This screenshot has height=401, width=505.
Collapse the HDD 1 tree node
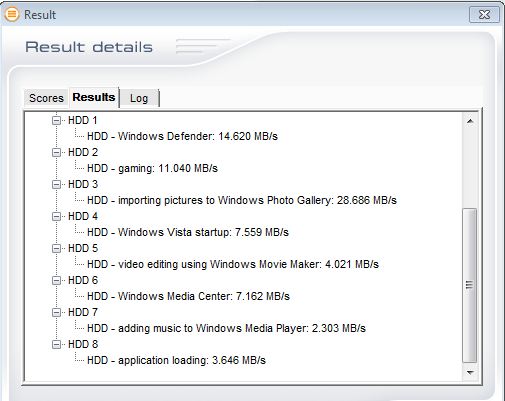pos(57,120)
